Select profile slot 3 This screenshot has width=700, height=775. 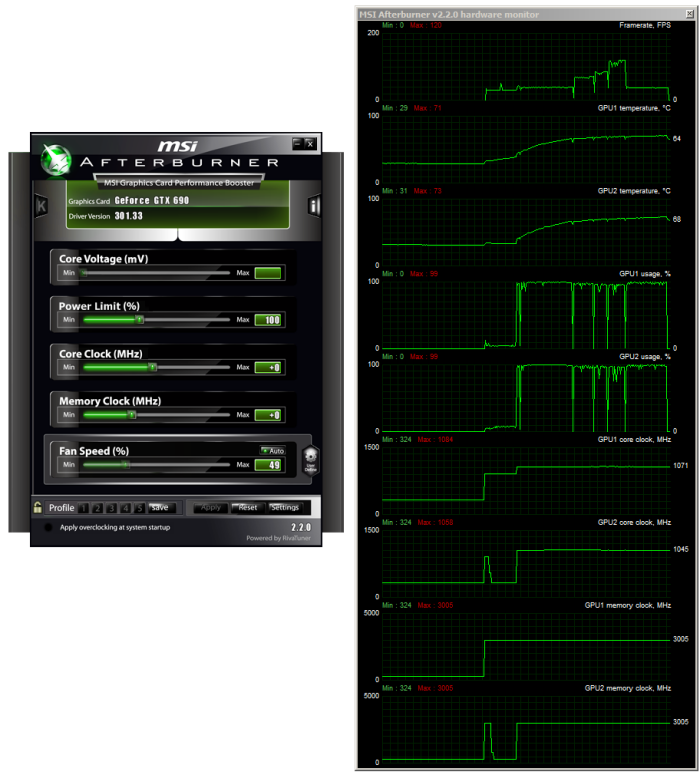[112, 508]
